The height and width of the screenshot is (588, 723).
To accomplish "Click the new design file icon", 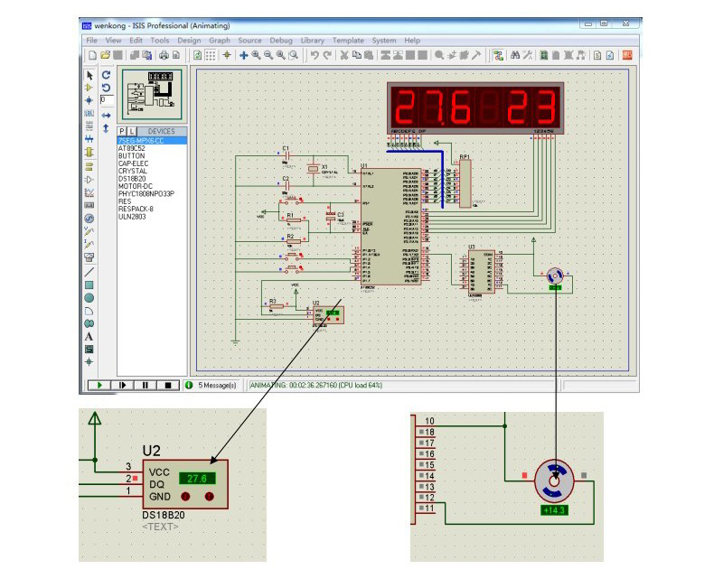I will coord(93,55).
